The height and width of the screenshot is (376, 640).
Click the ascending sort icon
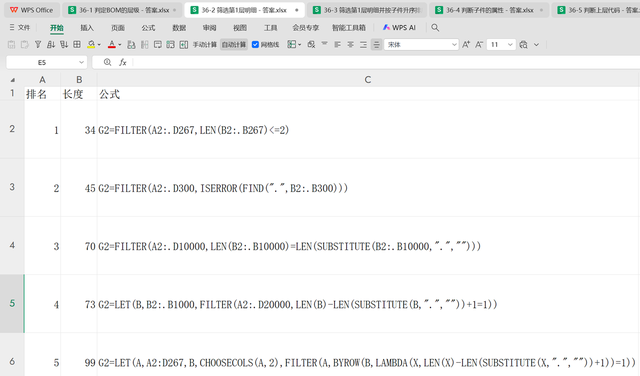click(51, 44)
